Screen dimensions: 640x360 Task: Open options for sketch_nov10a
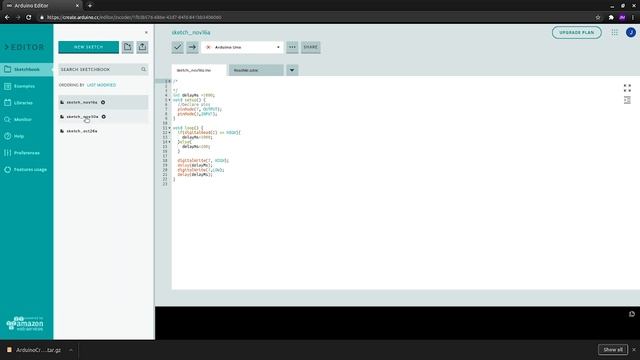tap(104, 117)
